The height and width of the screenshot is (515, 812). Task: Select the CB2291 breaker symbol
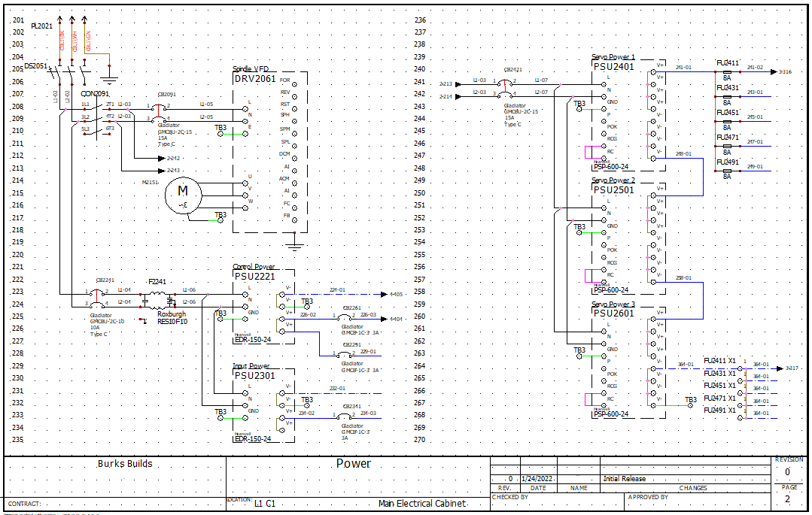click(345, 355)
